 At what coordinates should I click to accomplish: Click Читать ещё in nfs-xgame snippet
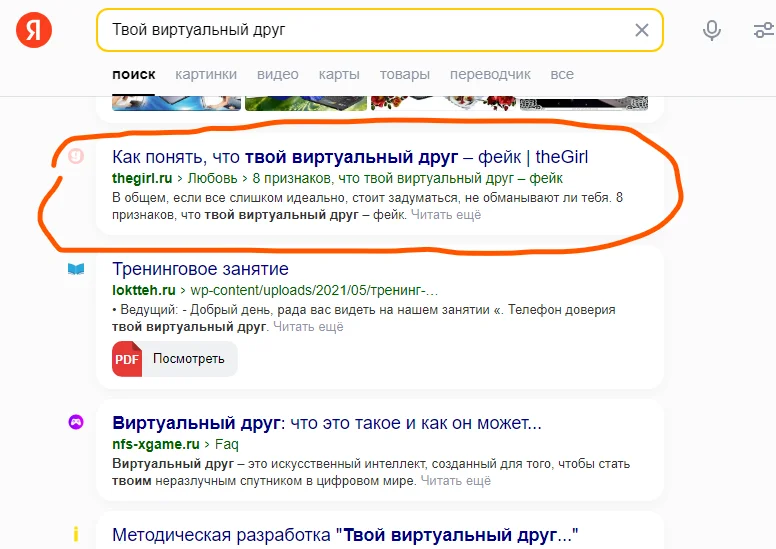(x=456, y=481)
